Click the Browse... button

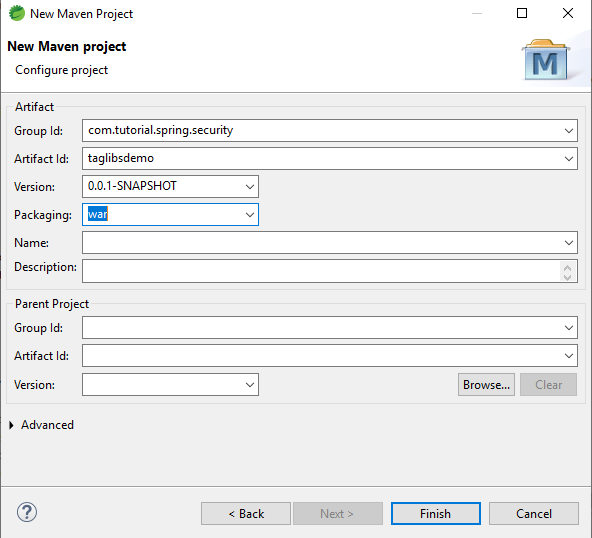(486, 385)
